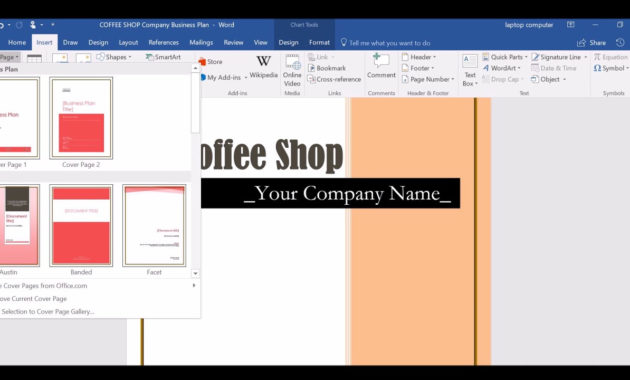Switch to the Draw tab
Viewport: 630px width, 380px height.
pyautogui.click(x=70, y=42)
